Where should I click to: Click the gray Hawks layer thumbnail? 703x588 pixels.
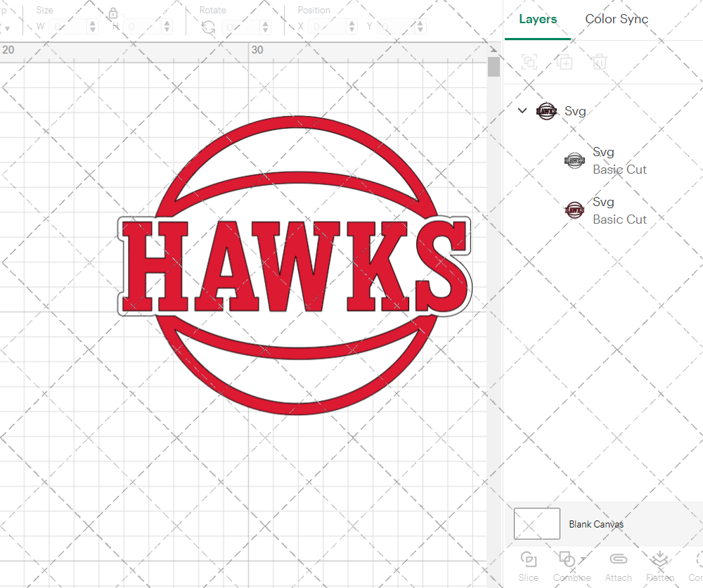click(574, 160)
